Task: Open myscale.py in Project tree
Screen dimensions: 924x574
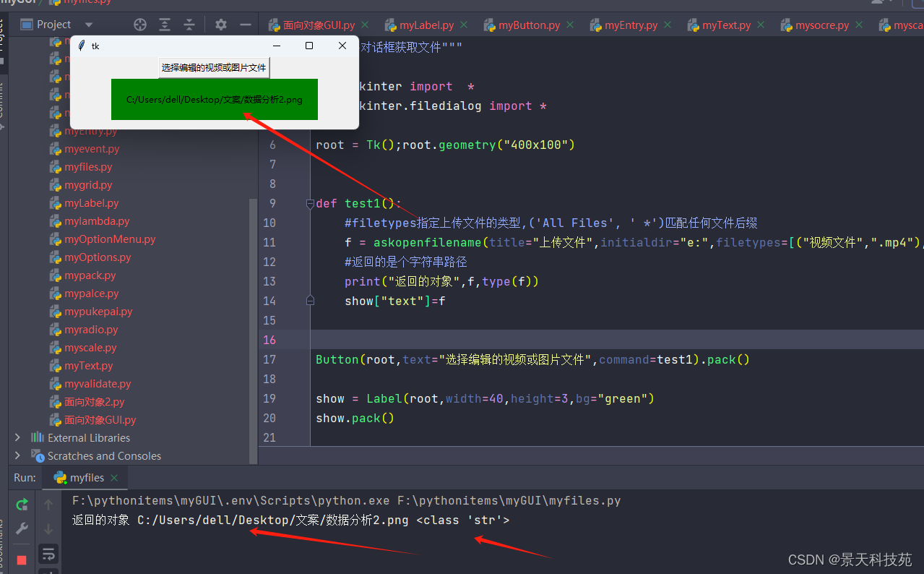Action: (90, 348)
